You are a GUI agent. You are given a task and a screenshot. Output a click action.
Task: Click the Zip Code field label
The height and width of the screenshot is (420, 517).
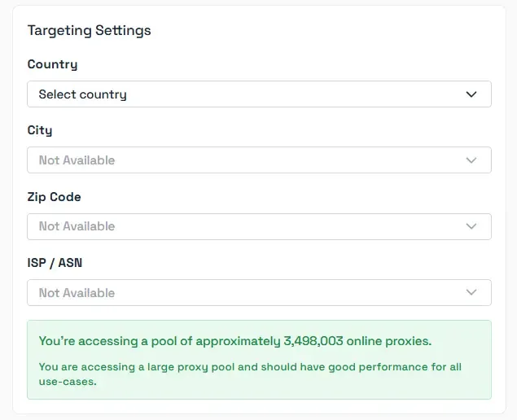[x=54, y=197]
